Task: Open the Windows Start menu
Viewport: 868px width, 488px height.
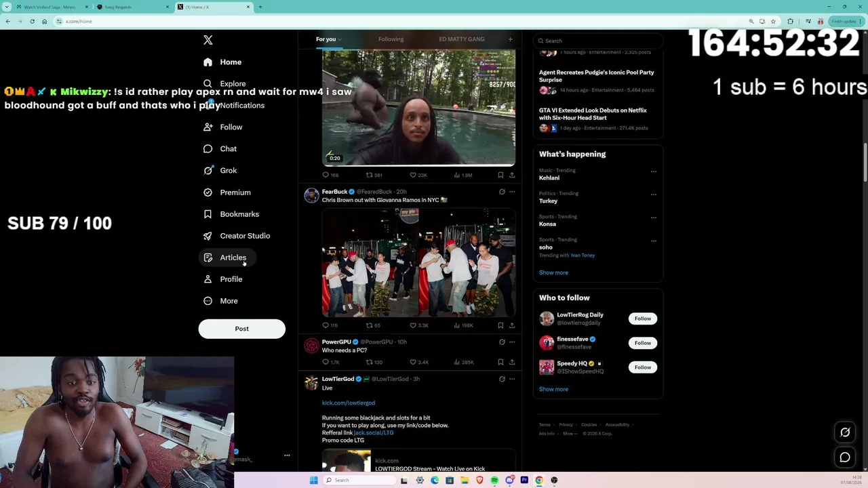Action: (x=313, y=480)
